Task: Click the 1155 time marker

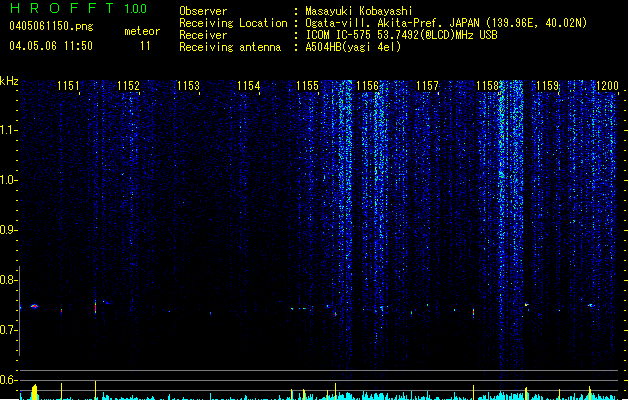Action: tap(307, 86)
